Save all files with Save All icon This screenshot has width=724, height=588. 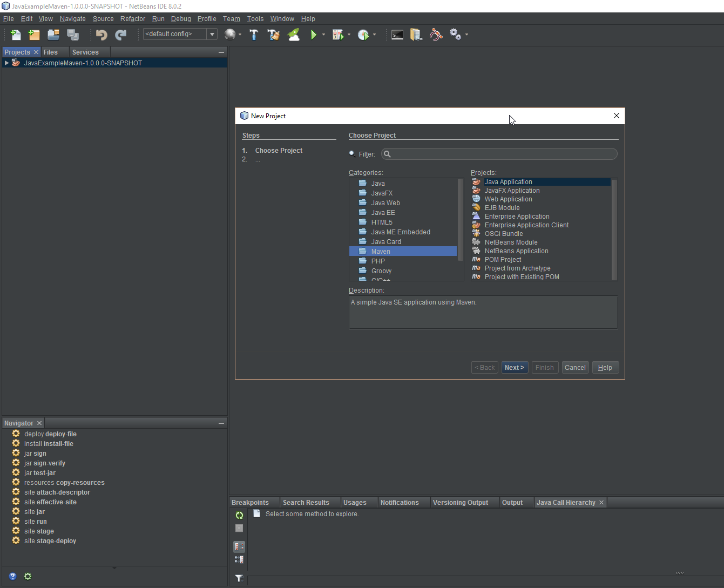click(x=73, y=34)
